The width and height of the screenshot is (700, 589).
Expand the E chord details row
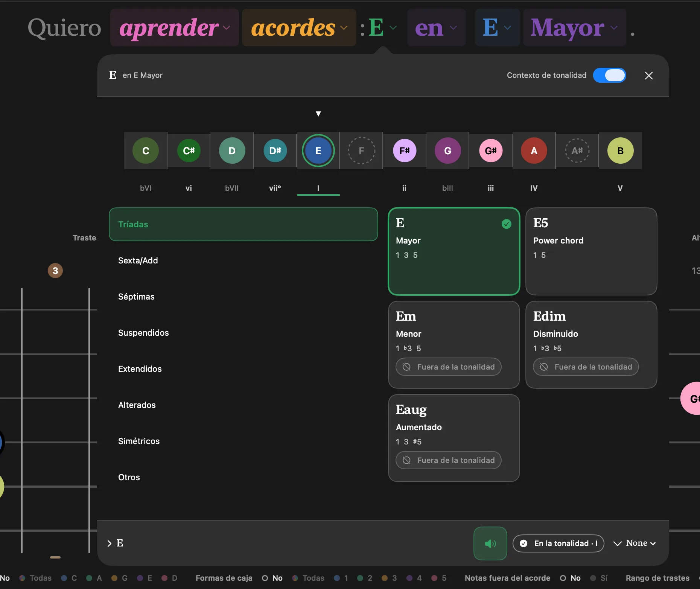(x=115, y=543)
